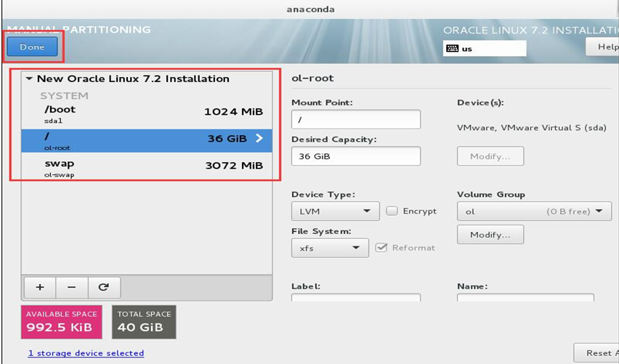Click the keyboard layout icon beside us
Viewport: 619px width, 364px height.
pyautogui.click(x=452, y=49)
